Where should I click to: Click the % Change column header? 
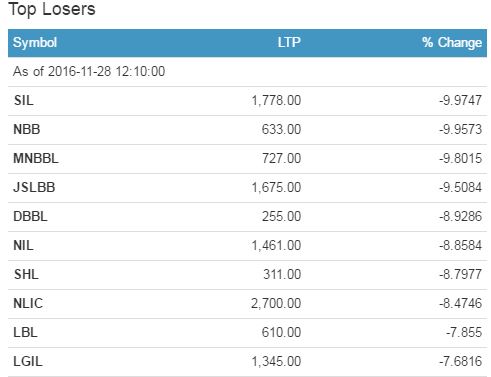point(452,43)
